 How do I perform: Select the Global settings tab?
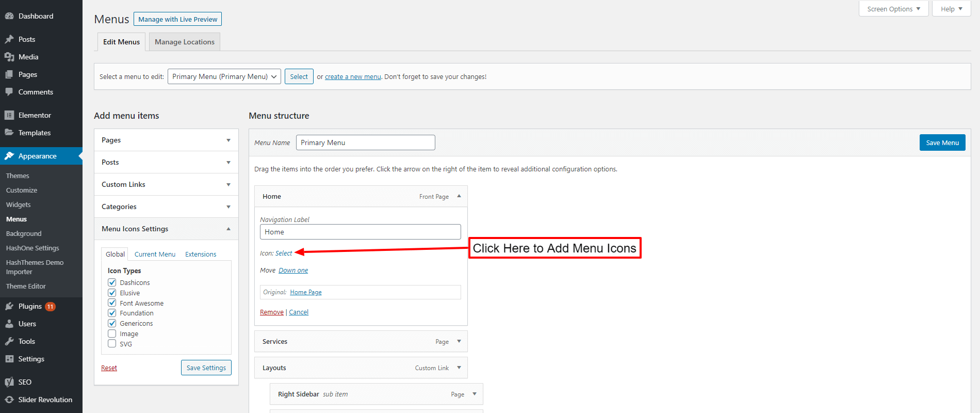tap(116, 254)
